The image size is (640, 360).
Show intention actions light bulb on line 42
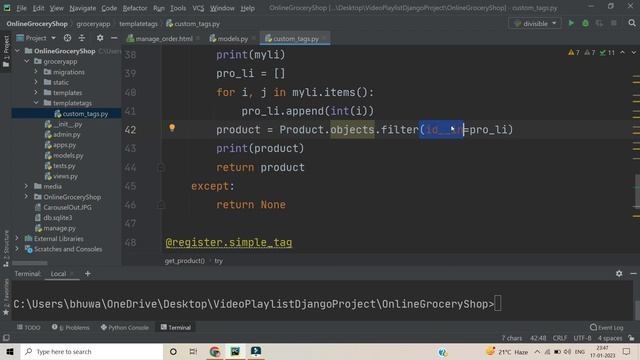point(172,128)
